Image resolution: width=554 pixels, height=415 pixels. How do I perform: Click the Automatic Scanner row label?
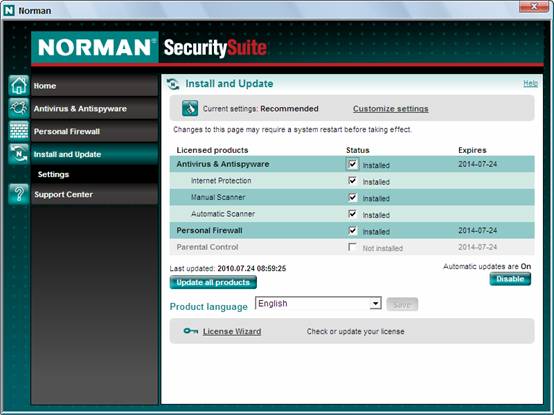(x=223, y=214)
